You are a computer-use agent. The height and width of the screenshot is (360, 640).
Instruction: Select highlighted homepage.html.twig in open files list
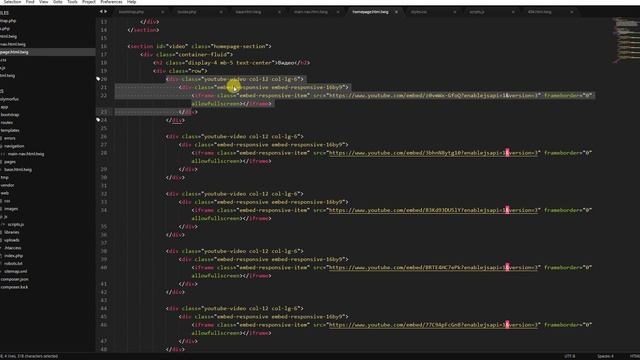14,52
